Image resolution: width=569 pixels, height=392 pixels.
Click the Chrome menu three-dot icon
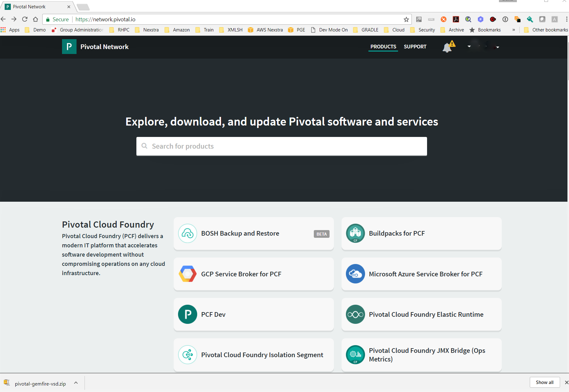pyautogui.click(x=567, y=19)
